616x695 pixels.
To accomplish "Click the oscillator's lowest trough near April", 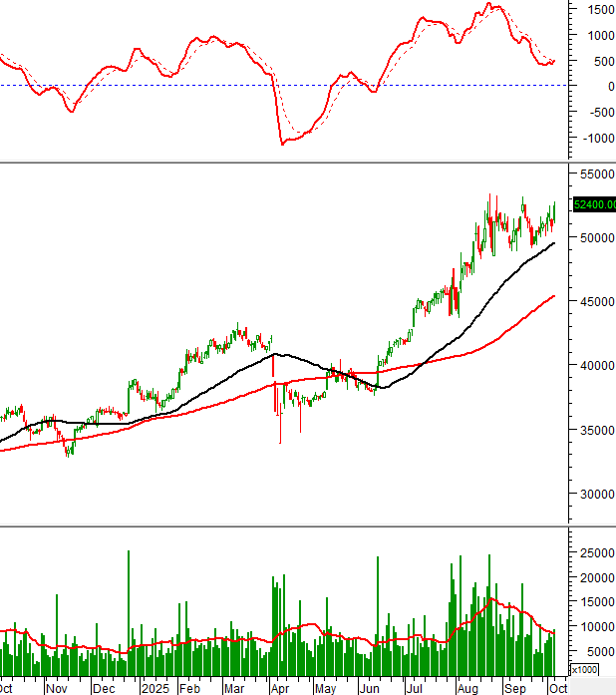I will click(283, 143).
